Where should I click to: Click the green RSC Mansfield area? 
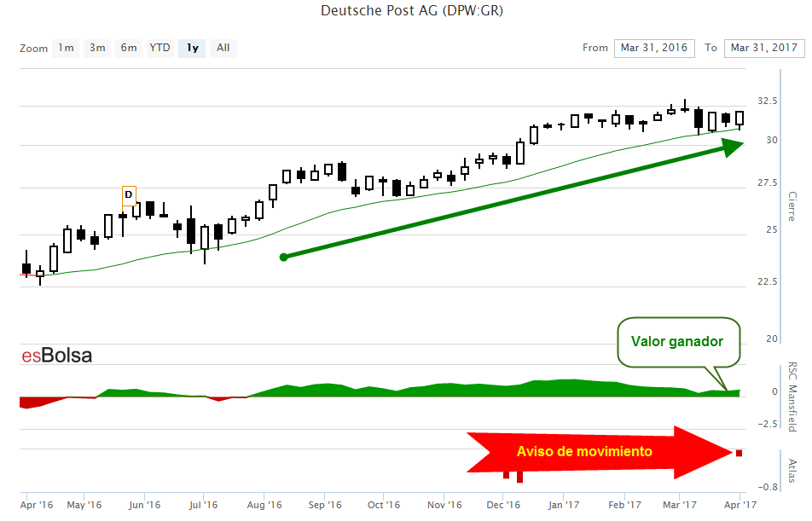click(415, 390)
